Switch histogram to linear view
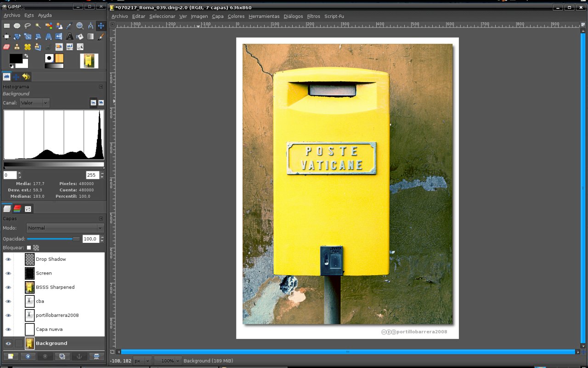 click(93, 103)
